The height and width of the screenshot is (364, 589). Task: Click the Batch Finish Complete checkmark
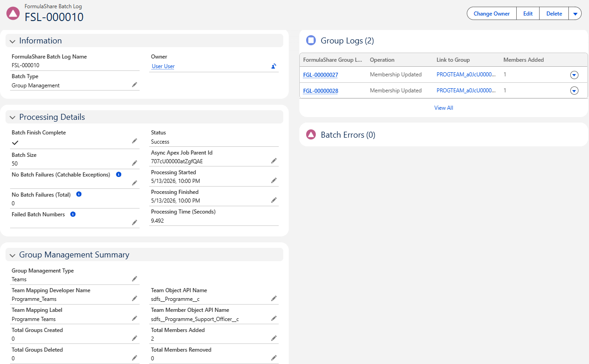(x=15, y=142)
